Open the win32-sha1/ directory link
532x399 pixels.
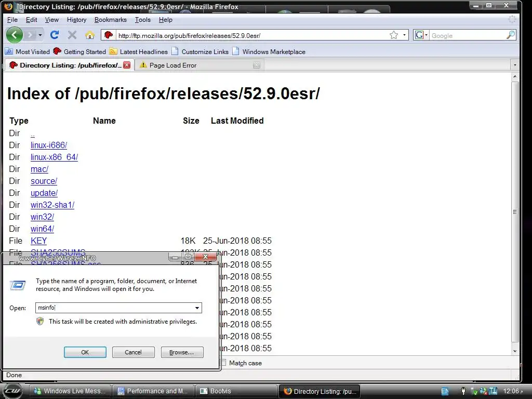click(52, 205)
